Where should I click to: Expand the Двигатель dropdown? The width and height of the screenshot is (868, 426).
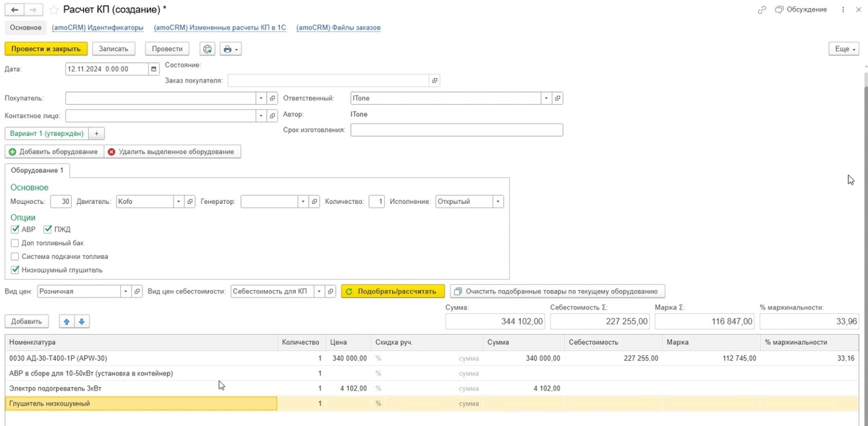[x=179, y=202]
